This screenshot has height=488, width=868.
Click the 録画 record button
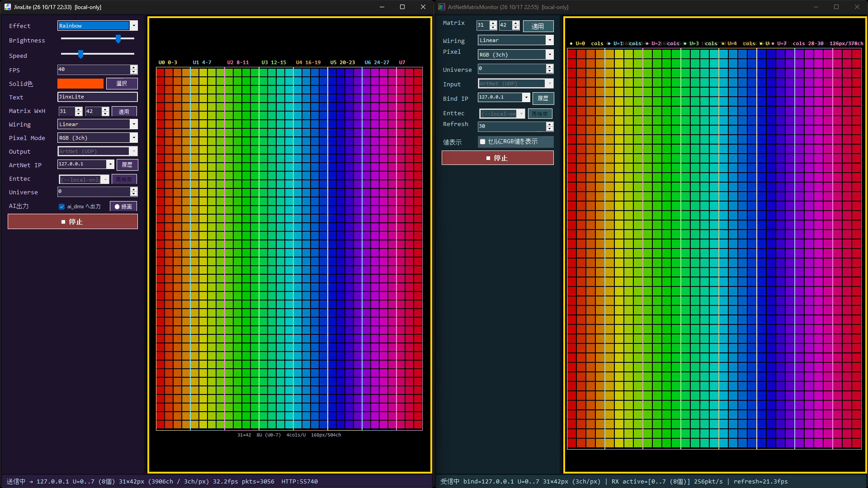pyautogui.click(x=123, y=206)
